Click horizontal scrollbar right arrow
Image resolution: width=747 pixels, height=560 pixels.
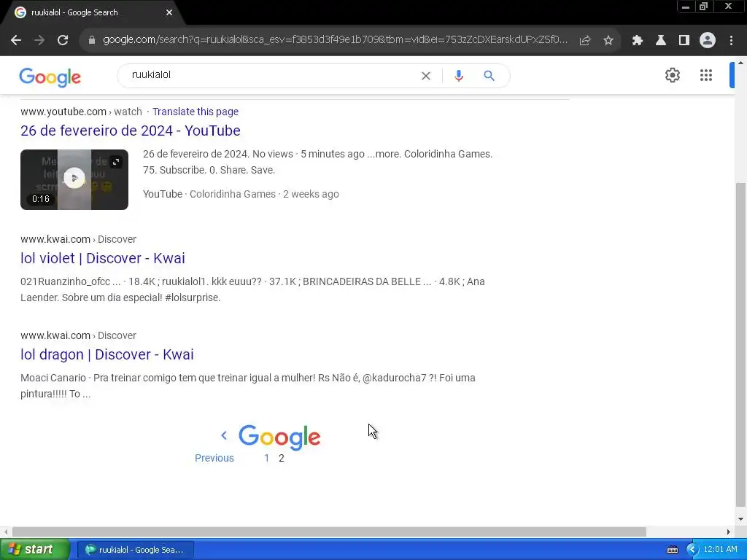click(729, 532)
